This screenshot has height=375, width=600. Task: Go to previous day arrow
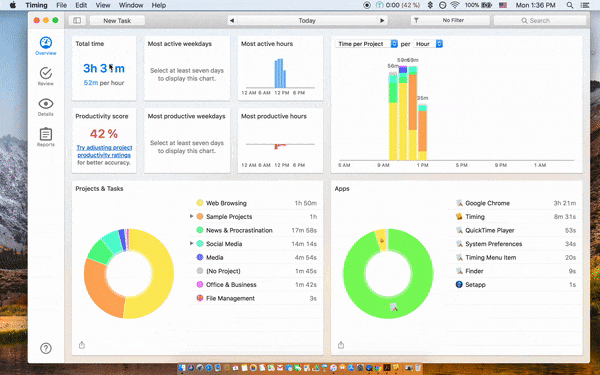[x=232, y=21]
